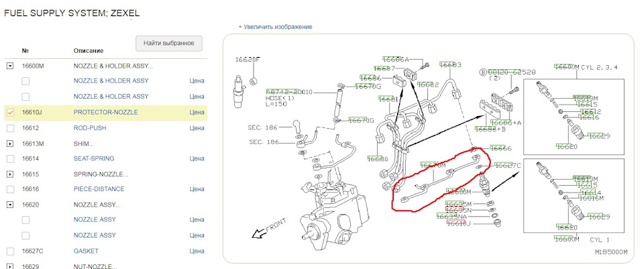Collapse the 16600M NOZZLE & HOLDER group
Viewport: 644px width, 269px height.
[x=10, y=66]
